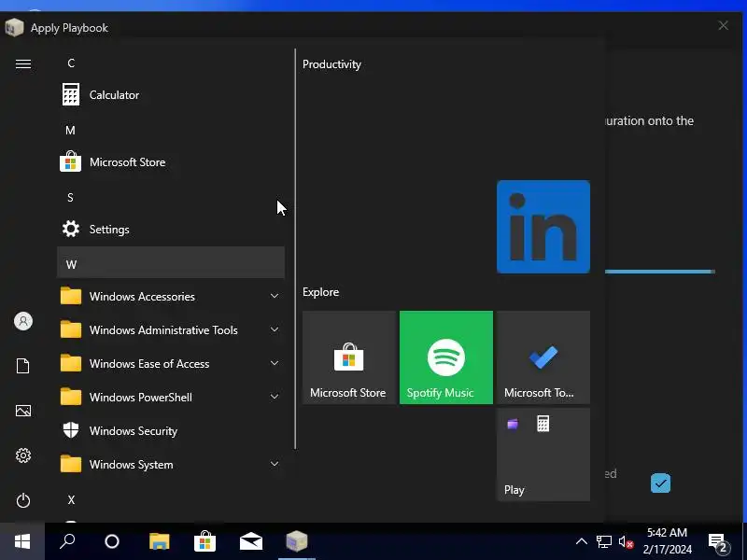Open taskbar Search magnifier
747x560 pixels.
67,541
